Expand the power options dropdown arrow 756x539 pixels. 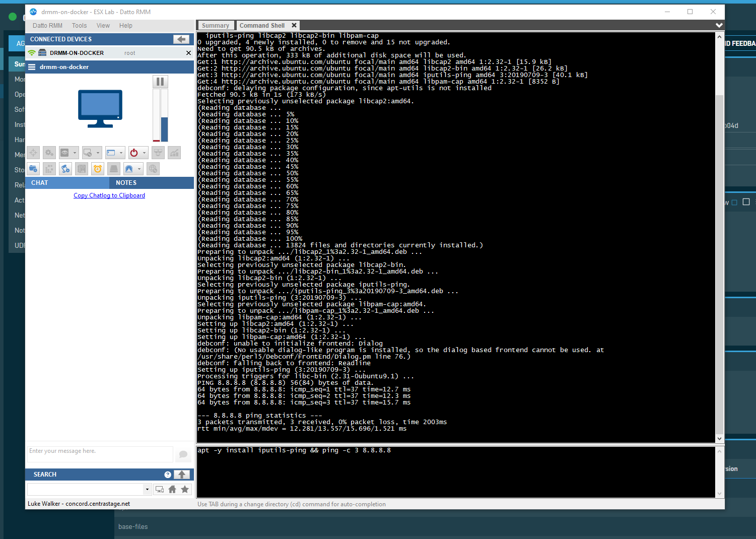tap(145, 153)
